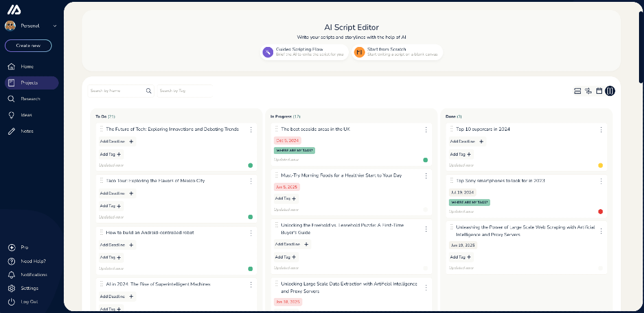Click the Jul 19, 2024 deadline badge
This screenshot has width=644, height=313.
coord(463,192)
